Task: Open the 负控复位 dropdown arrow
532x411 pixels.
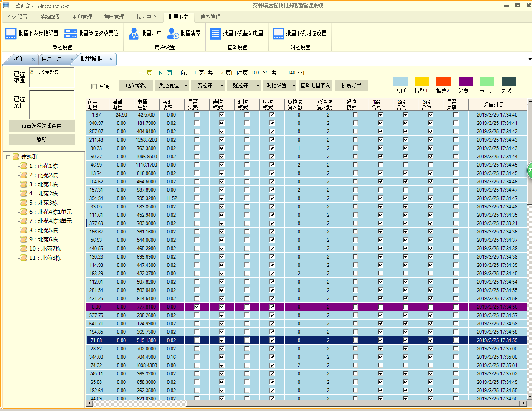Action: [x=186, y=86]
